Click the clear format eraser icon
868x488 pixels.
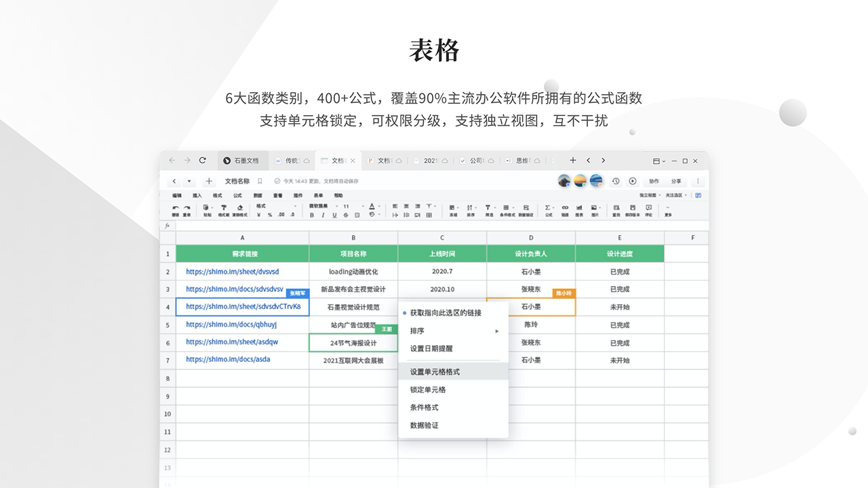[239, 208]
